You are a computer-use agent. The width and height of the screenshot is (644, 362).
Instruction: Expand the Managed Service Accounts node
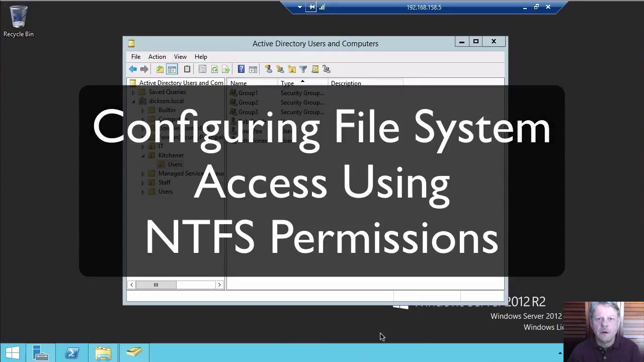tap(143, 174)
